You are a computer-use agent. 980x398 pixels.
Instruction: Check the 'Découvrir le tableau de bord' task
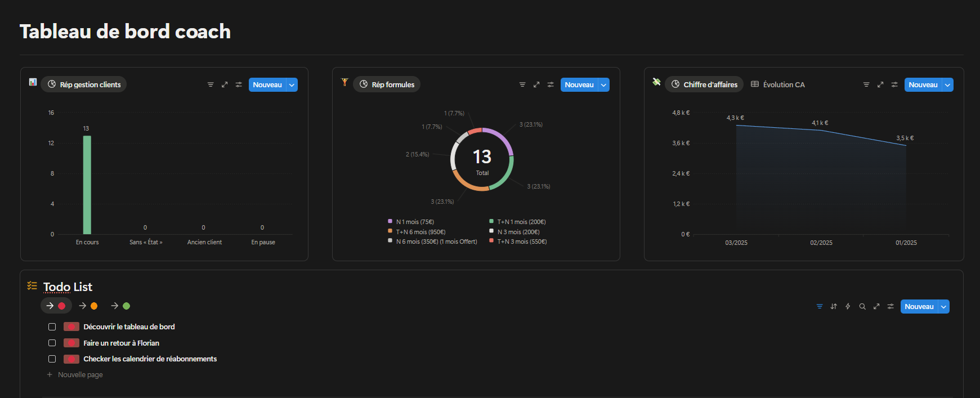pos(52,327)
